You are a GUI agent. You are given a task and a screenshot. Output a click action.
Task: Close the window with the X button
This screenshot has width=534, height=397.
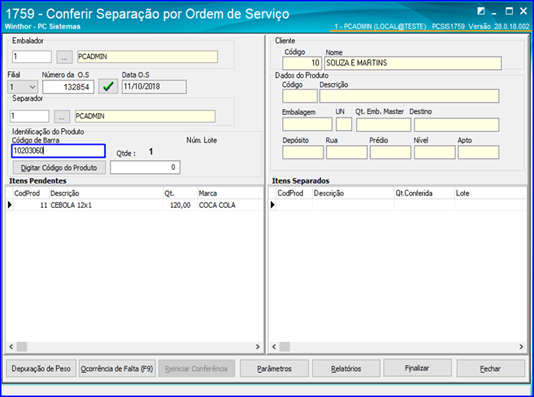click(523, 11)
